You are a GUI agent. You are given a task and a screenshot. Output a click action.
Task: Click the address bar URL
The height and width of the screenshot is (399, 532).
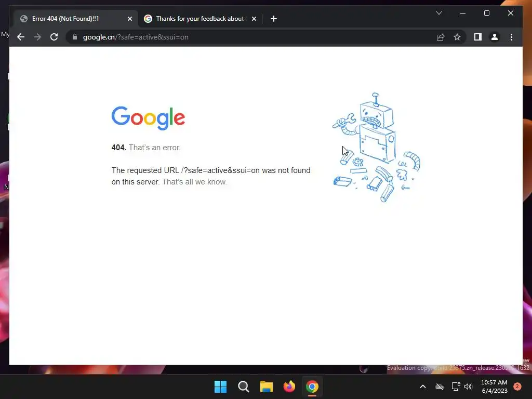(x=136, y=37)
